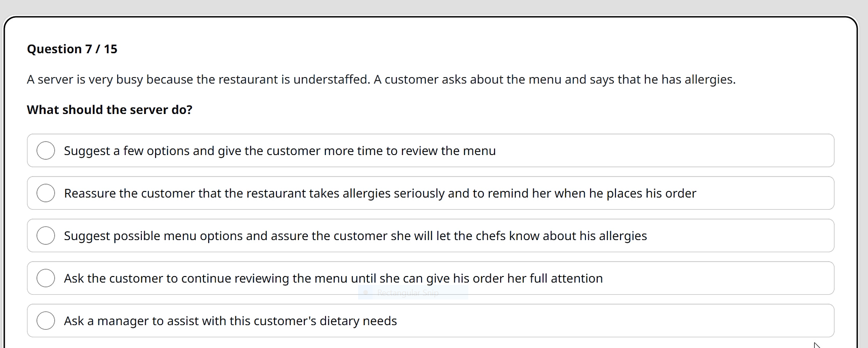Click the bold question prompt text
The height and width of the screenshot is (348, 868).
(x=109, y=110)
